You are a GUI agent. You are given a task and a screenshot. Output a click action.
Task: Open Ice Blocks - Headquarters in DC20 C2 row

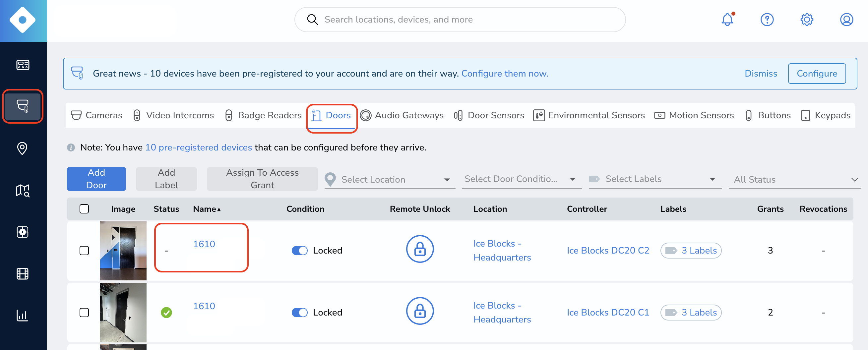(x=502, y=250)
